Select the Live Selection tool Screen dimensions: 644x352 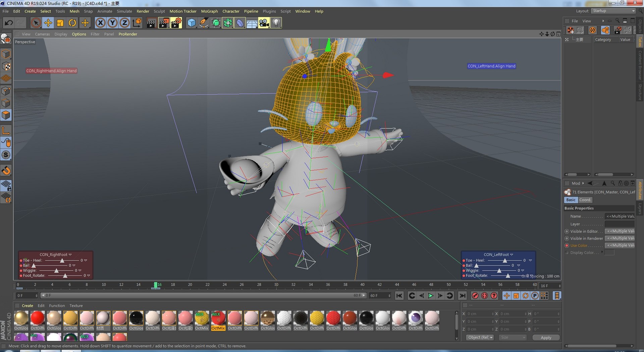36,23
